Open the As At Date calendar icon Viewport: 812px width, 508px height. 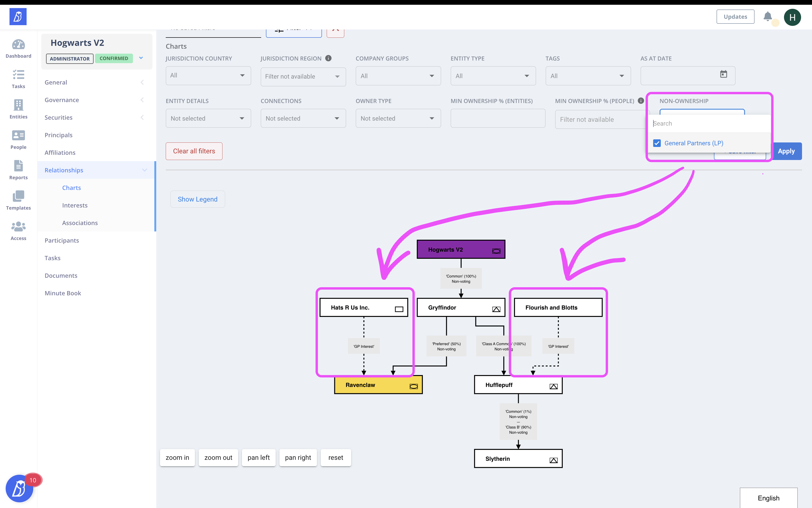coord(723,74)
